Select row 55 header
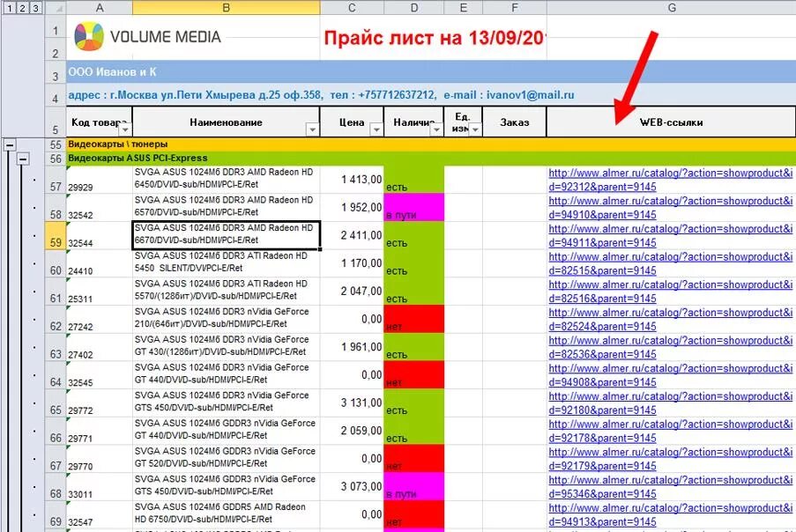The width and height of the screenshot is (796, 532). (x=56, y=144)
